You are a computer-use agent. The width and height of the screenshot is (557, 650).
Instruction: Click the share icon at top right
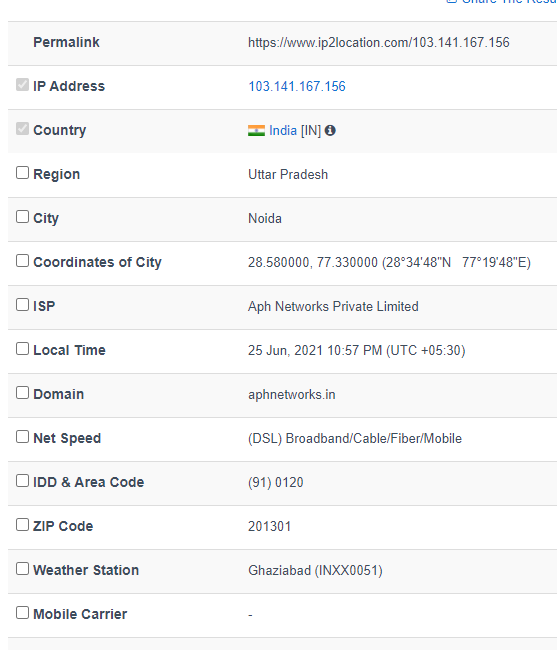click(451, 1)
